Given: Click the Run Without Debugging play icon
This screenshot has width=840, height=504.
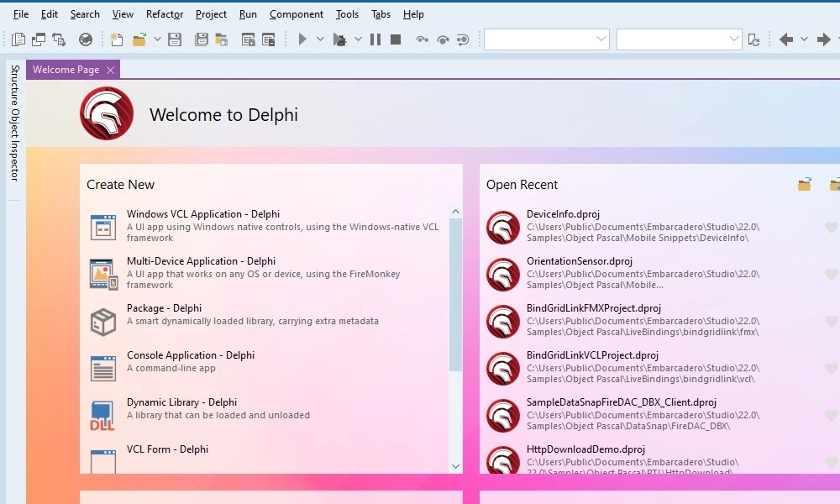Looking at the screenshot, I should (x=302, y=39).
